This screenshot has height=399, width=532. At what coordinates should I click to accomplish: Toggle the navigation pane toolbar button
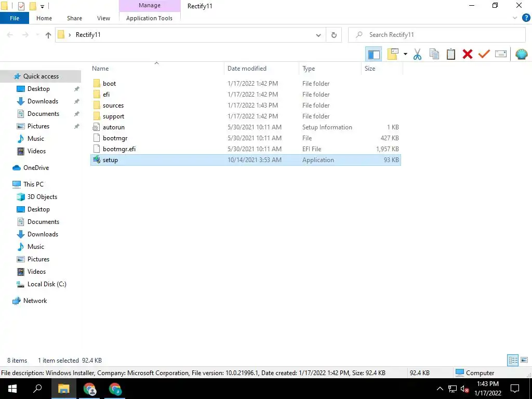click(374, 54)
